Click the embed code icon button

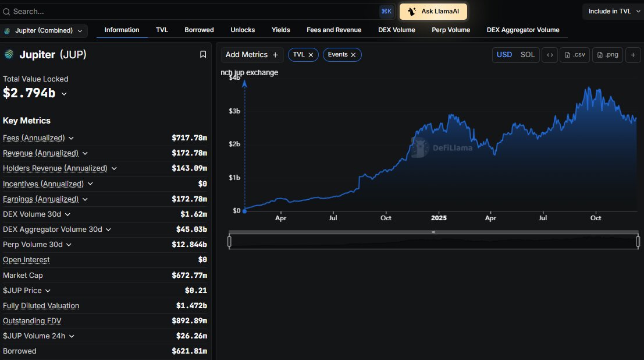pyautogui.click(x=549, y=55)
